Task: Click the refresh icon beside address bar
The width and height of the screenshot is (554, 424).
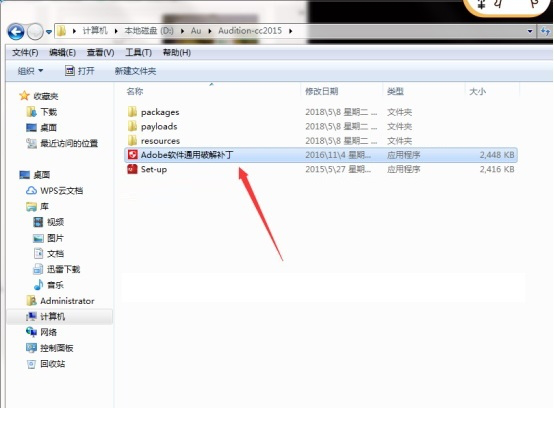Action: tap(545, 31)
